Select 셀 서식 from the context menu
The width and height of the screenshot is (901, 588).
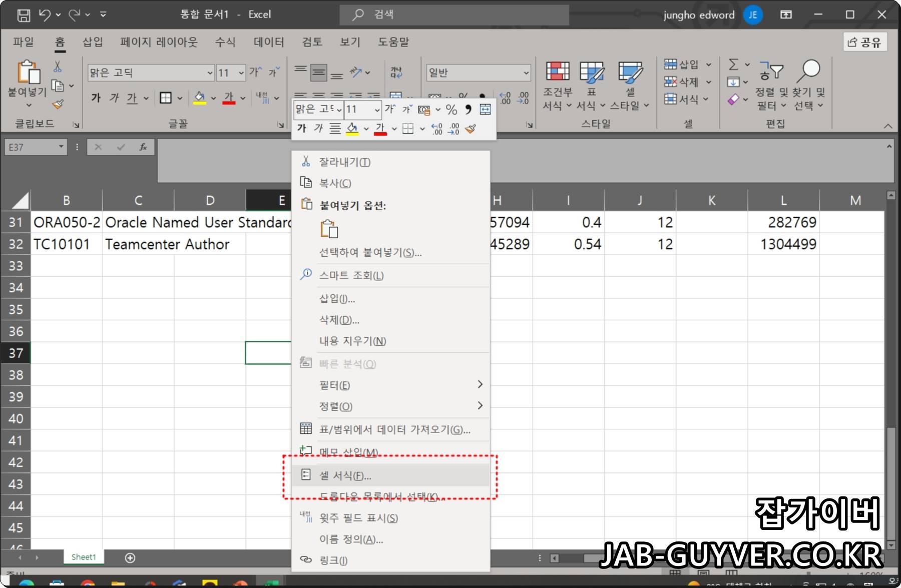[x=390, y=475]
